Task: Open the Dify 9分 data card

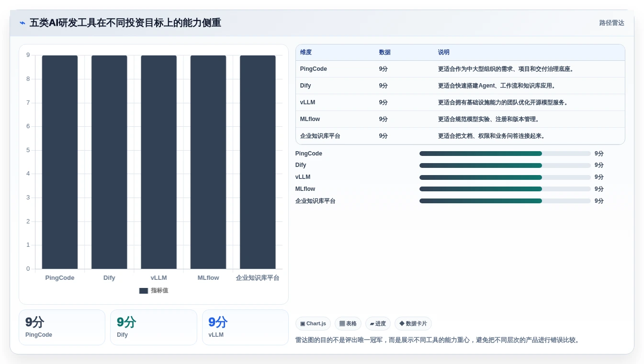Action: [154, 327]
